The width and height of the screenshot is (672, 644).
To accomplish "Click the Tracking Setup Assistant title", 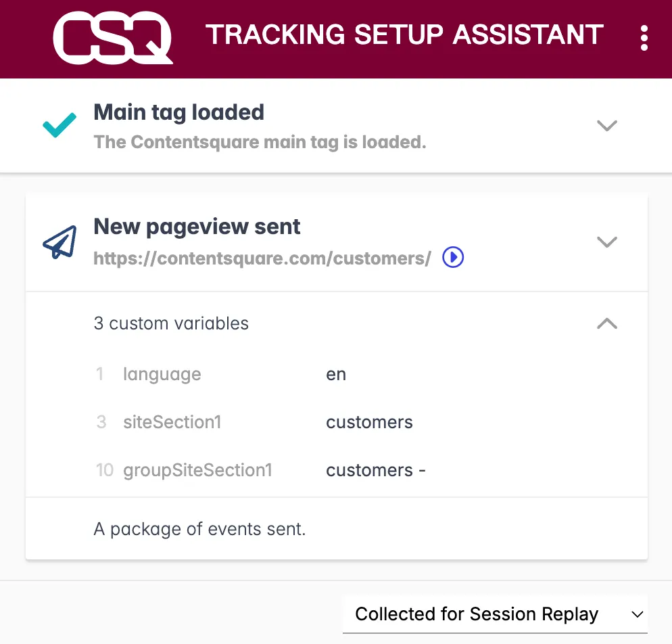I will click(404, 35).
